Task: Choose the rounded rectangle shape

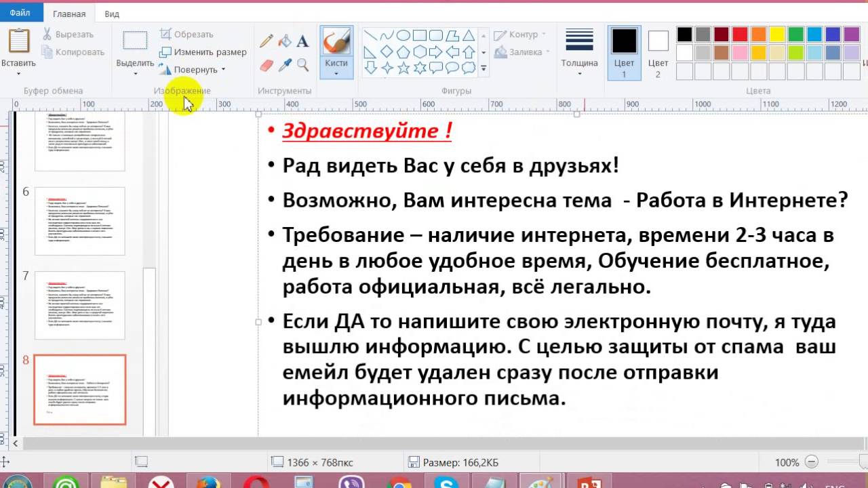Action: (436, 36)
